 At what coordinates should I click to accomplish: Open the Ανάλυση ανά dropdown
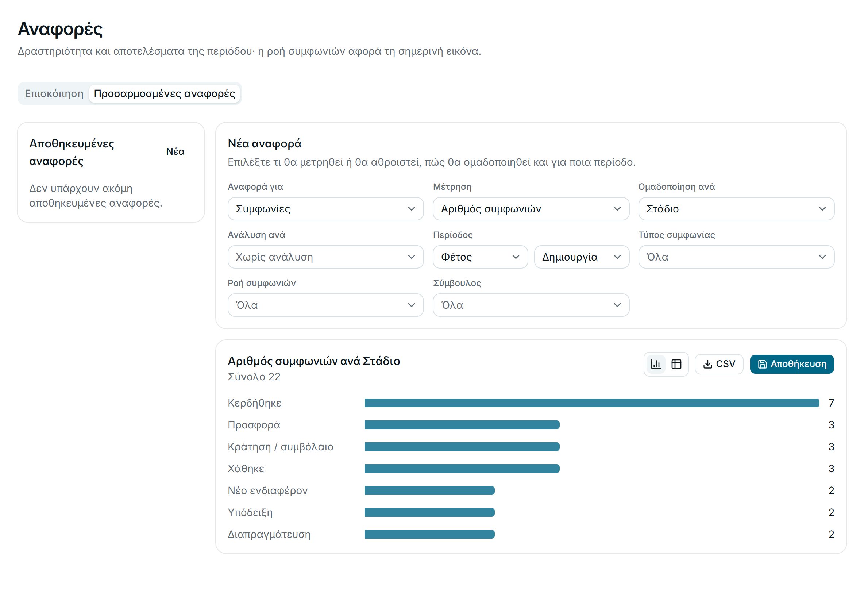[326, 257]
